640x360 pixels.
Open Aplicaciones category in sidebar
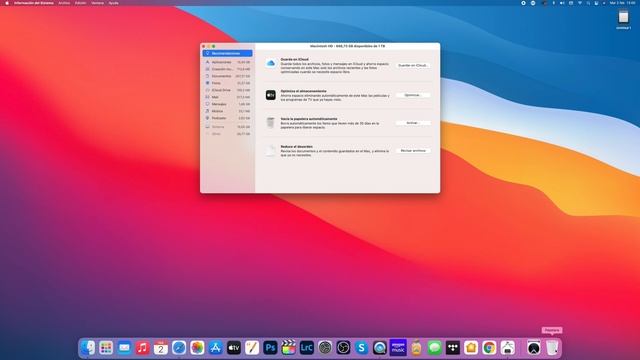(x=227, y=62)
